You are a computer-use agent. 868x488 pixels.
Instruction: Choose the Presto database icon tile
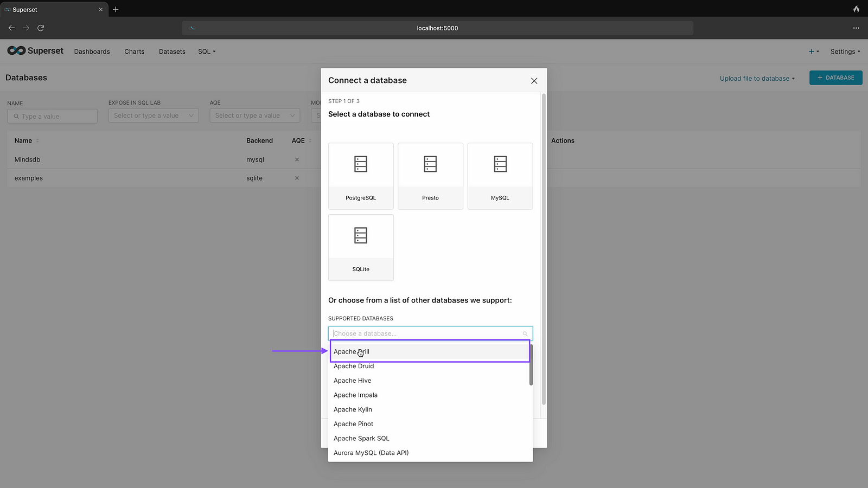point(430,176)
